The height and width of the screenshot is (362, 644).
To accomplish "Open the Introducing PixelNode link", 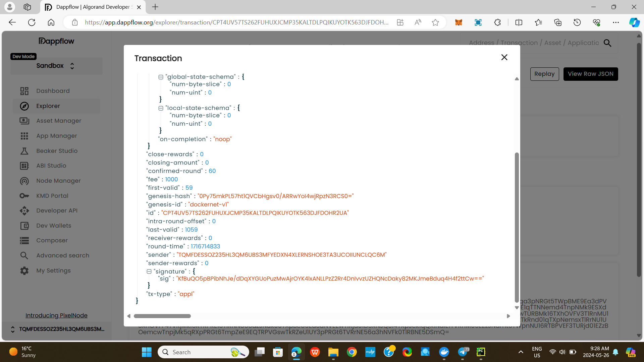I will point(56,315).
